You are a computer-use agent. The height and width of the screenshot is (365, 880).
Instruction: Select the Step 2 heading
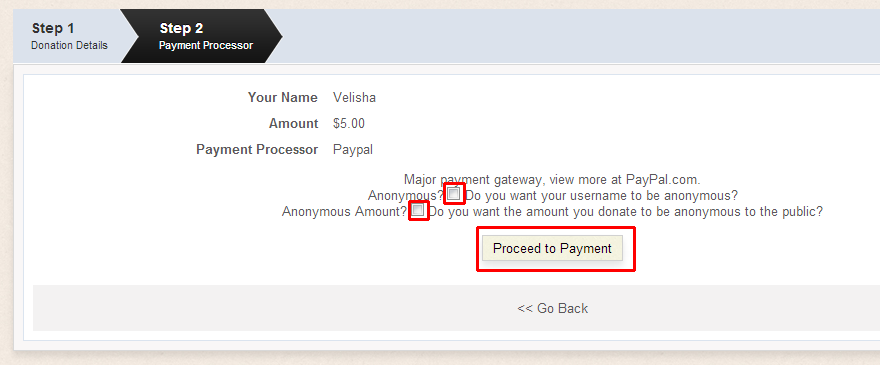click(181, 28)
